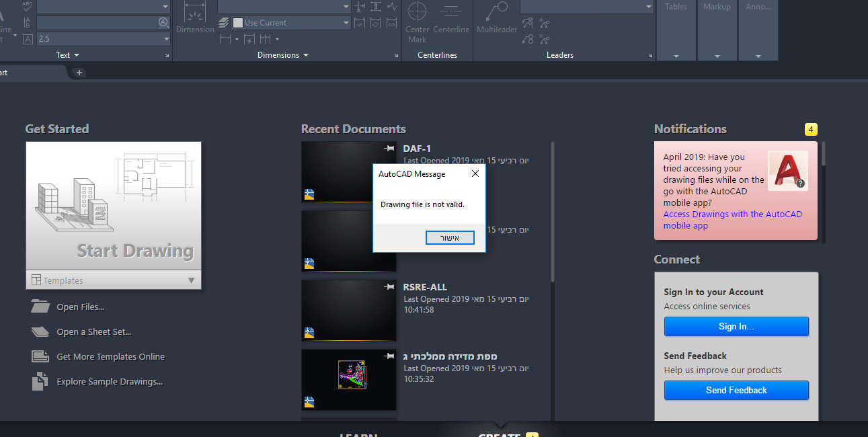Click Start Drawing
The image size is (868, 437).
tap(114, 206)
